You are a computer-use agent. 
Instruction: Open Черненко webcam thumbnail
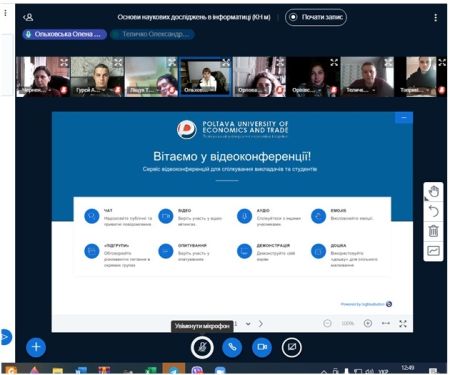pyautogui.click(x=43, y=77)
